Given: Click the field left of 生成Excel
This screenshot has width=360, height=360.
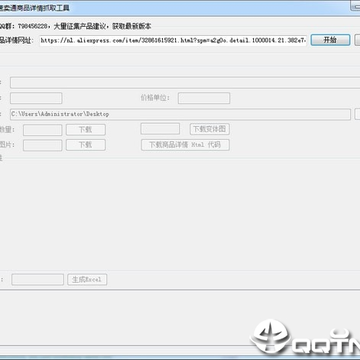Looking at the screenshot, I should [x=38, y=279].
